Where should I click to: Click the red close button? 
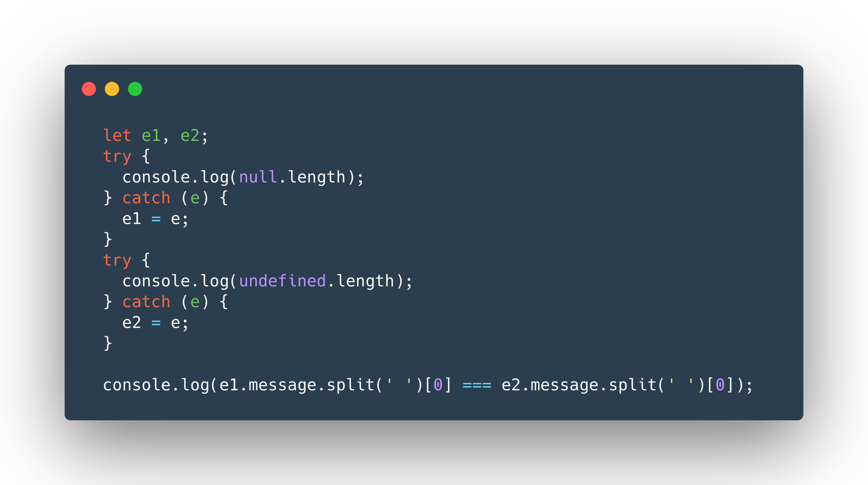[x=89, y=89]
